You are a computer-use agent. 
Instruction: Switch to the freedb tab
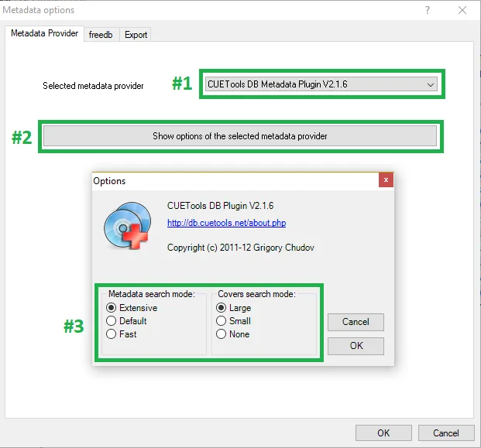tap(101, 35)
